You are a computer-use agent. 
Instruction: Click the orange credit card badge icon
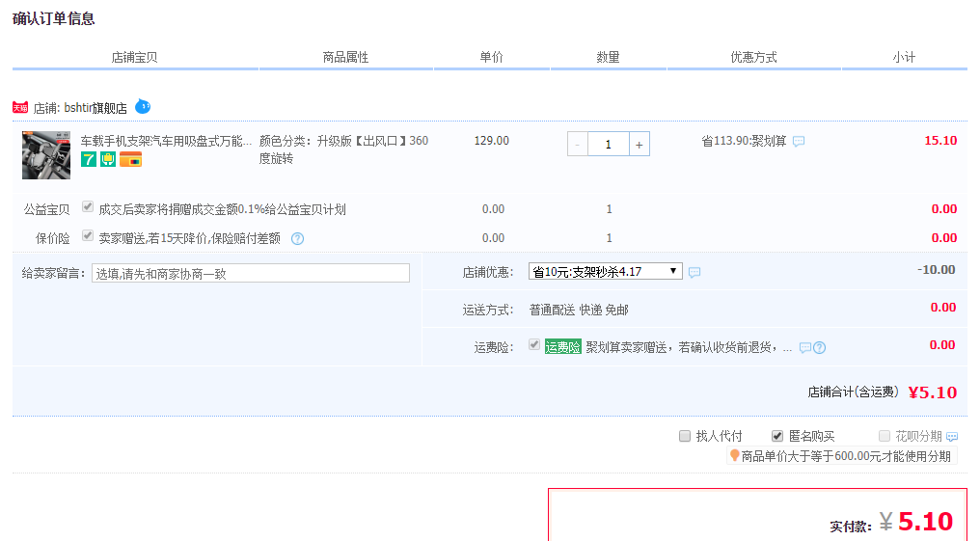coord(130,159)
